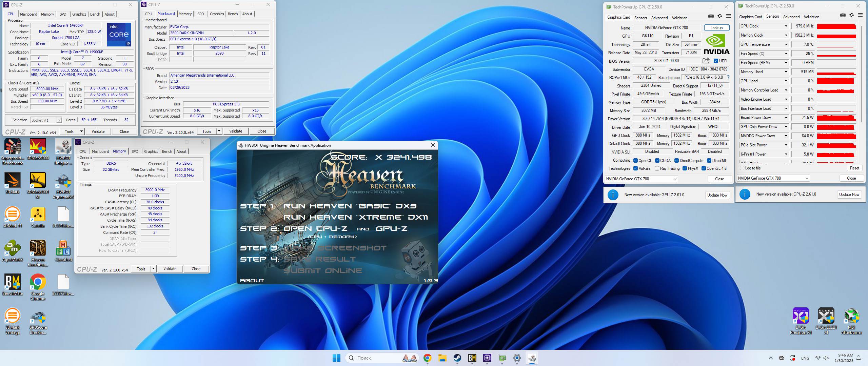
Task: Open BenchMate desktop shortcut
Action: (13, 285)
